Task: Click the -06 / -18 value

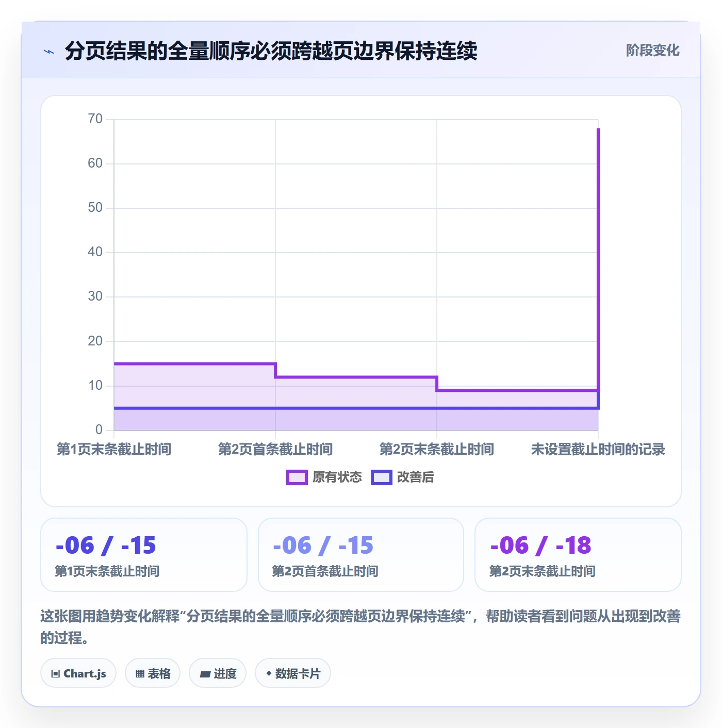Action: tap(540, 545)
